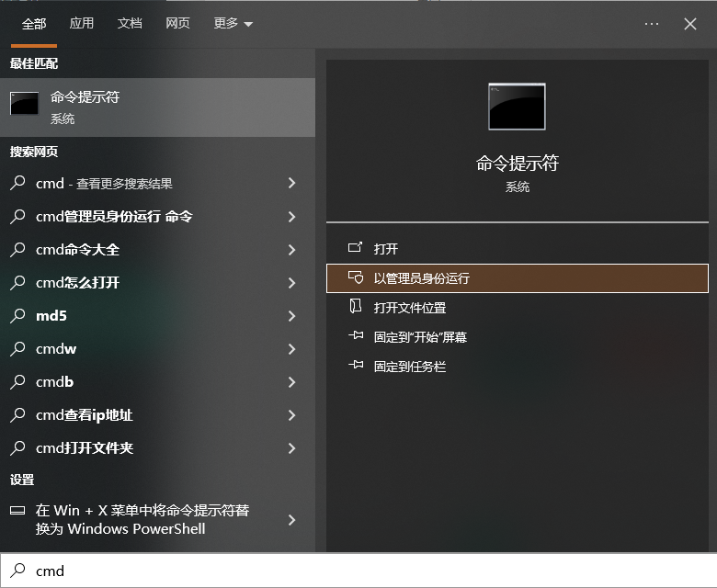Click the pin icon beside 固定到"开始"屏幕
717x588 pixels.
coord(356,336)
